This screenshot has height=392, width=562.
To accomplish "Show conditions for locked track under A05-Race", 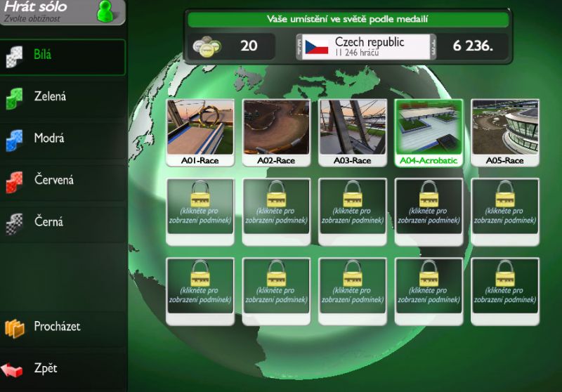I will point(505,212).
